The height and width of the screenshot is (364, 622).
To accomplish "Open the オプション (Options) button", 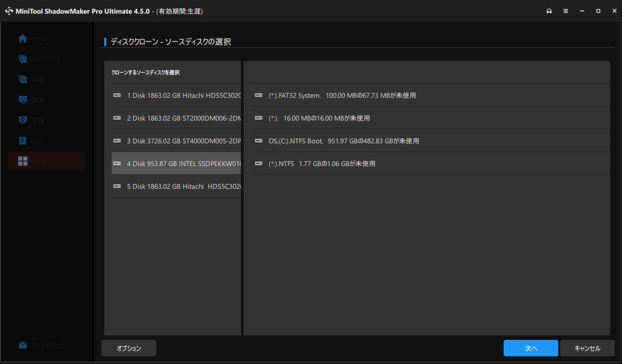I will (129, 348).
